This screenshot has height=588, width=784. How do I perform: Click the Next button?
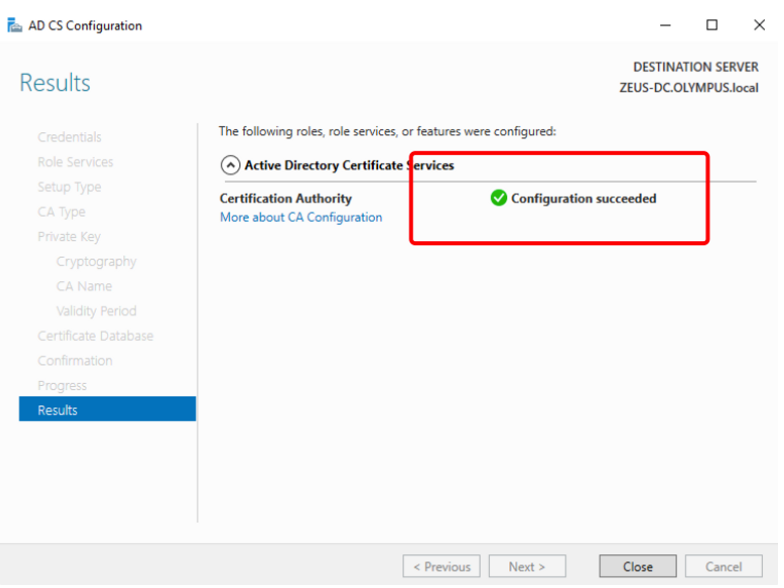pos(527,566)
